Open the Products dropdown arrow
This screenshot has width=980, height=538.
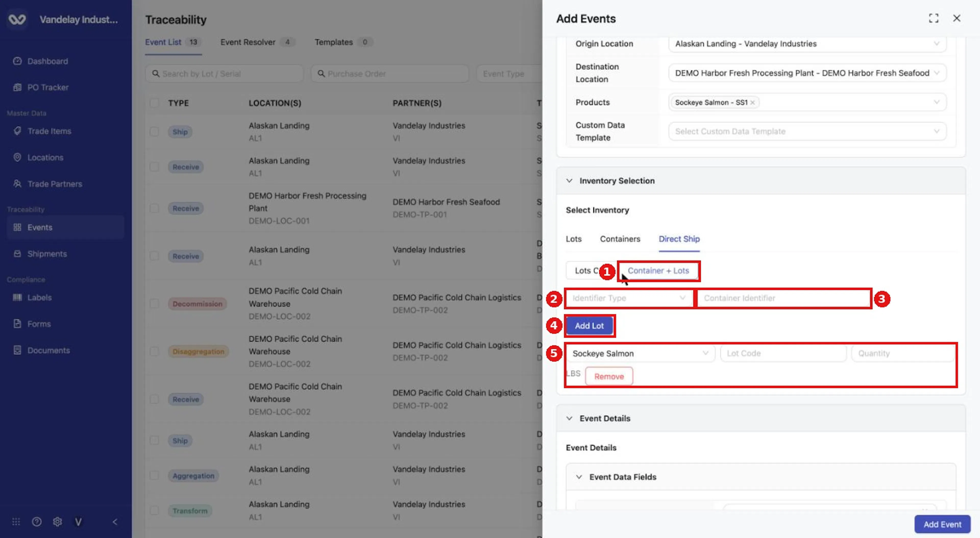point(936,102)
